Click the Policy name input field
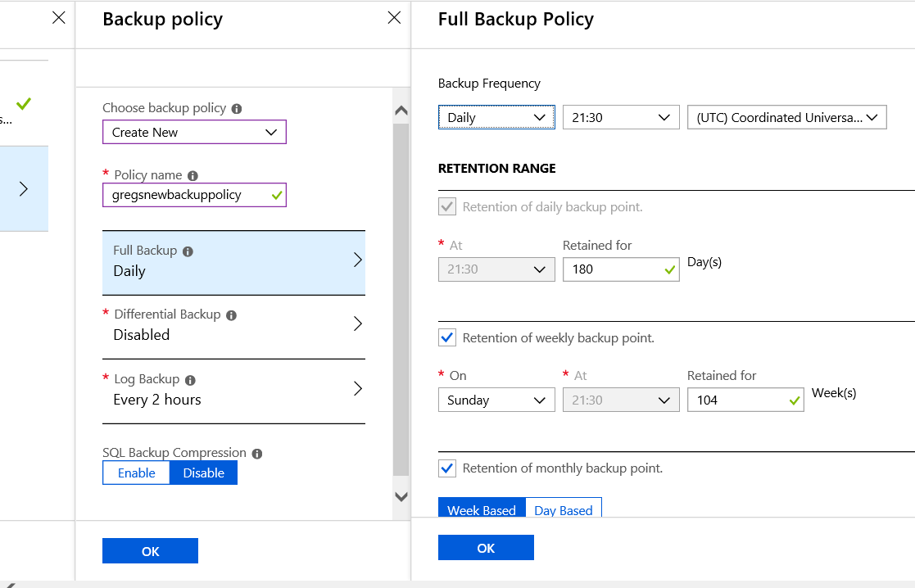This screenshot has width=915, height=588. click(x=194, y=195)
